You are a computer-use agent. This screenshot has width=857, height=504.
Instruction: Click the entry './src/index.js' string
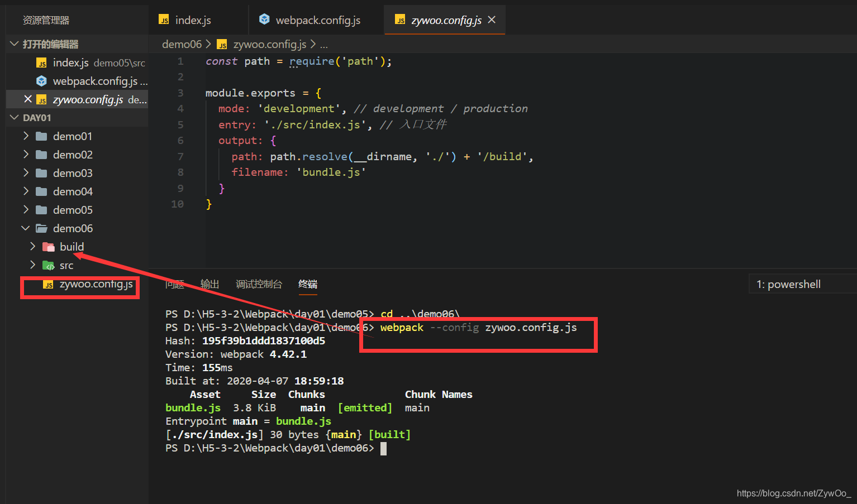pyautogui.click(x=315, y=124)
